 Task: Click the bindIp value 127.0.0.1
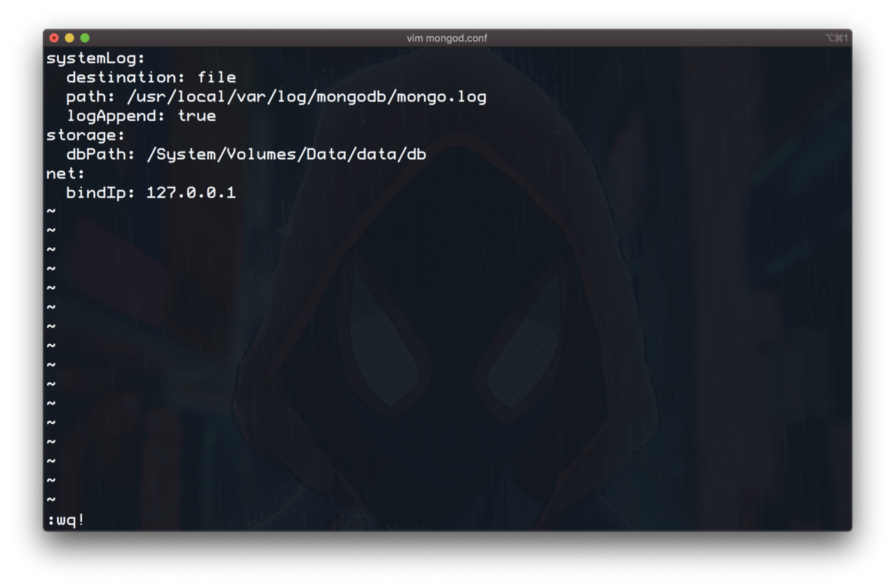(191, 192)
